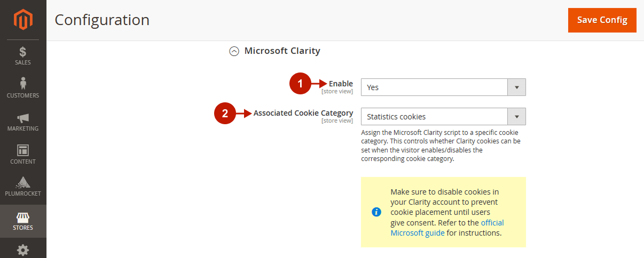The width and height of the screenshot is (644, 258).
Task: Open the Content menu
Action: 23,155
